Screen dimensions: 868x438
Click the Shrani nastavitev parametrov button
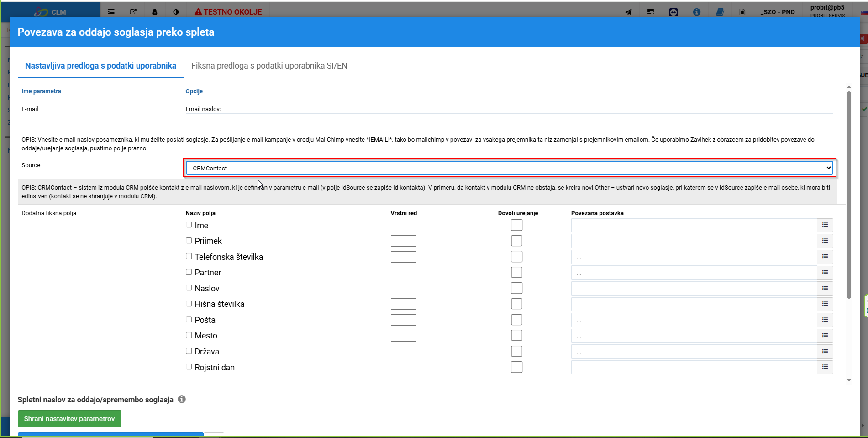click(x=69, y=419)
